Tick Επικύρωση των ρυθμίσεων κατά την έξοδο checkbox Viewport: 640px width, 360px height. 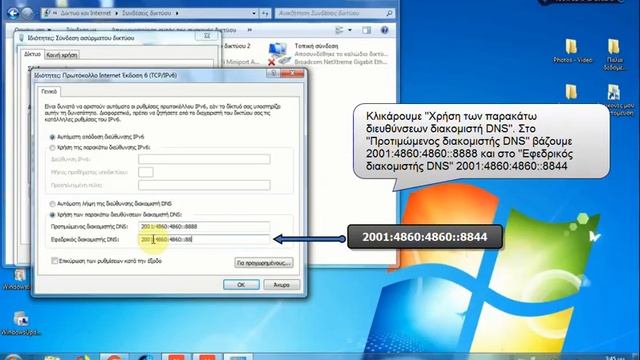[54, 260]
